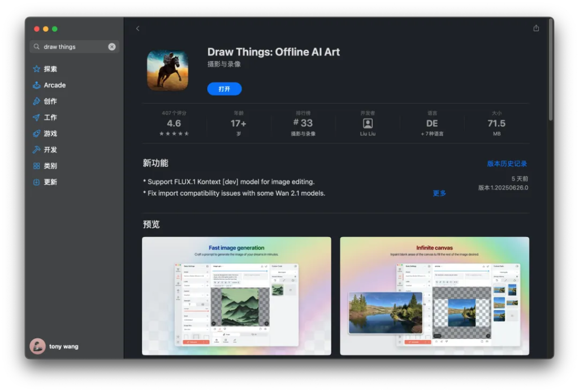Click the 71.5 size value
Viewport: 579px width, 392px height.
click(x=496, y=123)
